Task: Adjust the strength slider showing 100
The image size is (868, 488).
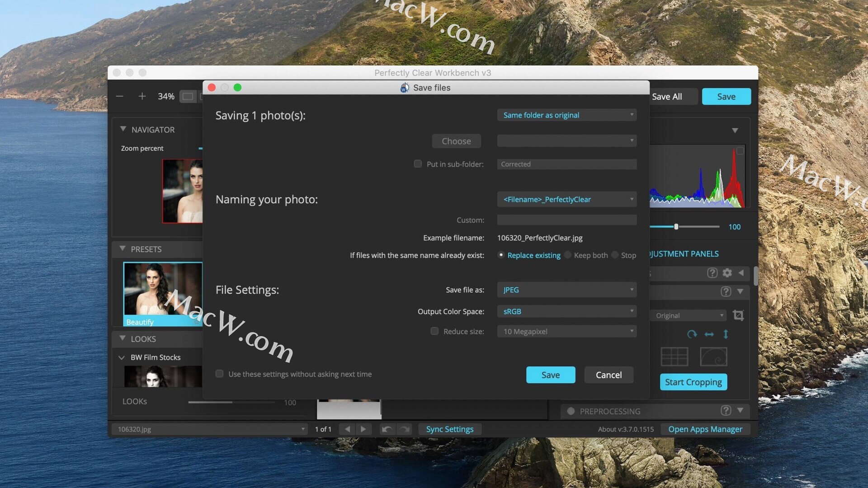Action: coord(676,226)
